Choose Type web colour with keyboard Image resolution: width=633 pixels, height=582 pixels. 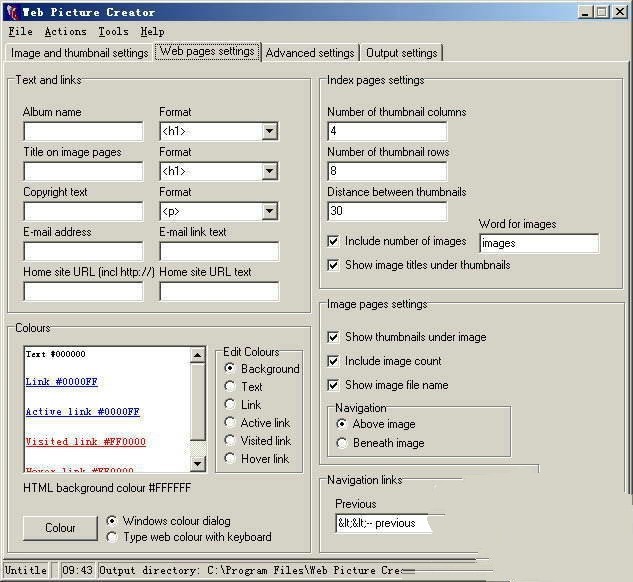112,537
